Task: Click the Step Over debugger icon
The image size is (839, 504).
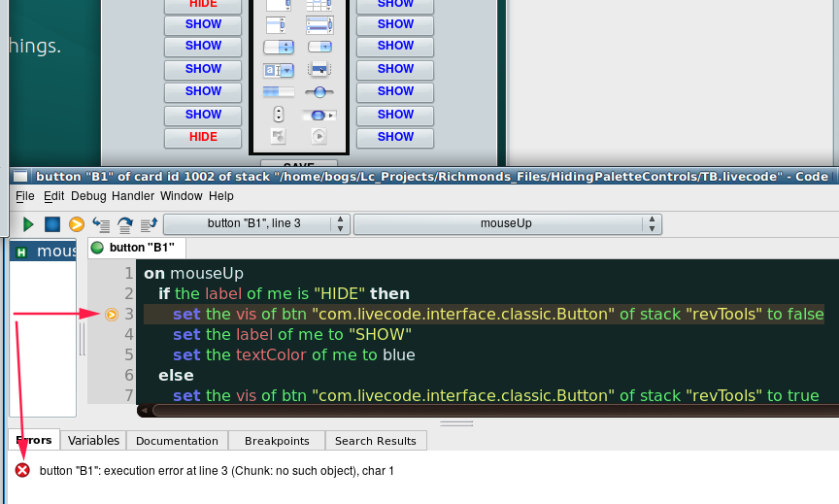Action: tap(125, 224)
